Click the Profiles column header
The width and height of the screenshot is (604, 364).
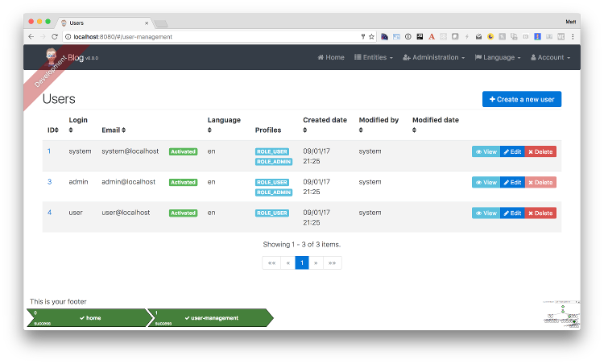click(x=268, y=130)
